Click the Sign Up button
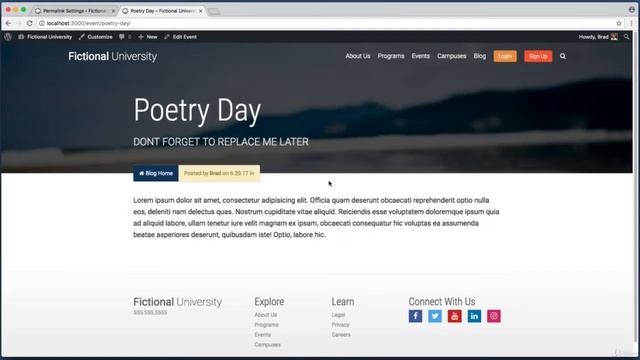The width and height of the screenshot is (640, 360). pos(538,56)
